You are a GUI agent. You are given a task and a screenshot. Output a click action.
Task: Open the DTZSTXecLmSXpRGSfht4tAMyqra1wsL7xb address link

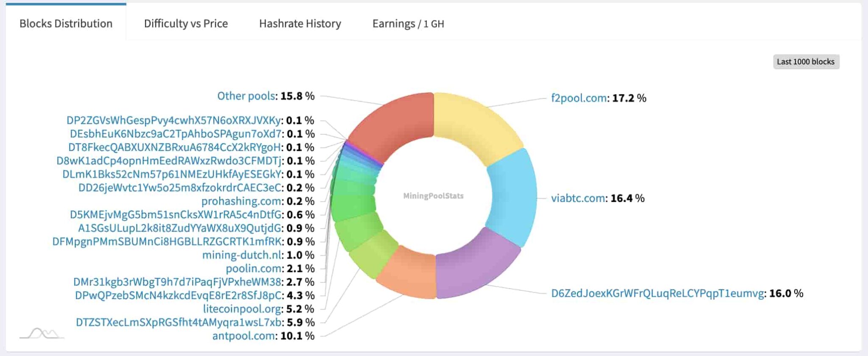coord(178,322)
